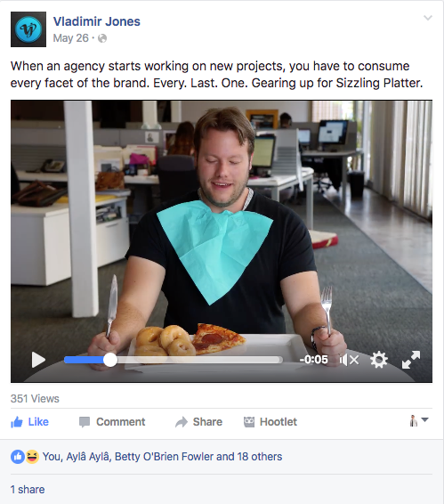Image resolution: width=444 pixels, height=504 pixels.
Task: Open the '18 others' reactions list
Action: pyautogui.click(x=260, y=457)
